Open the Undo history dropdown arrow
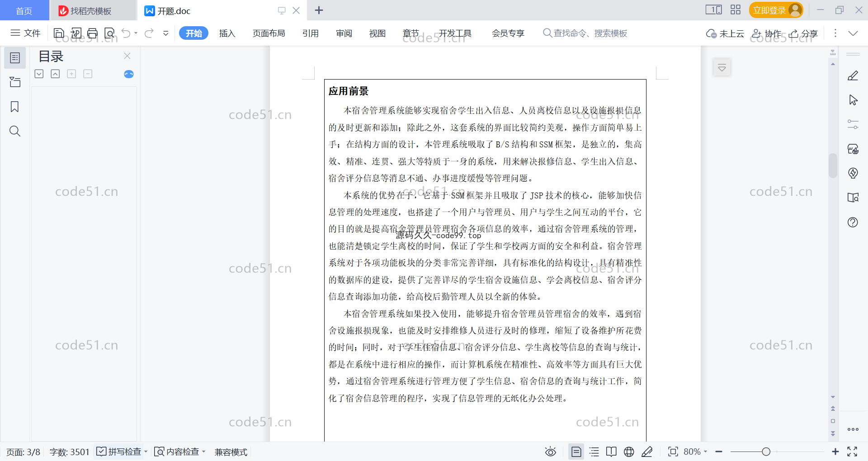This screenshot has height=461, width=868. pyautogui.click(x=136, y=33)
